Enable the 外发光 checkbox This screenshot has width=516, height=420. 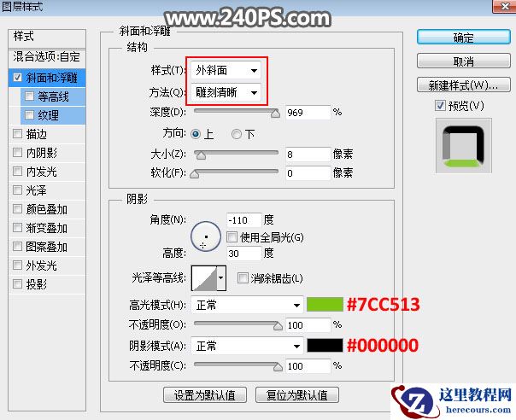coord(17,265)
